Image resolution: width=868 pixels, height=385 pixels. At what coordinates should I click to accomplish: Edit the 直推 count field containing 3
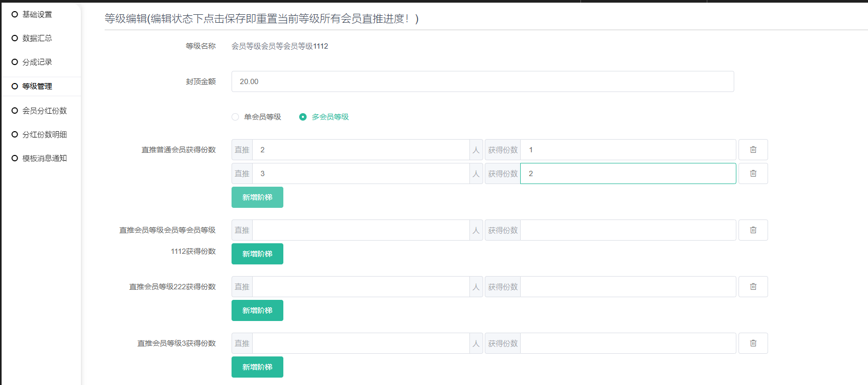[x=361, y=173]
